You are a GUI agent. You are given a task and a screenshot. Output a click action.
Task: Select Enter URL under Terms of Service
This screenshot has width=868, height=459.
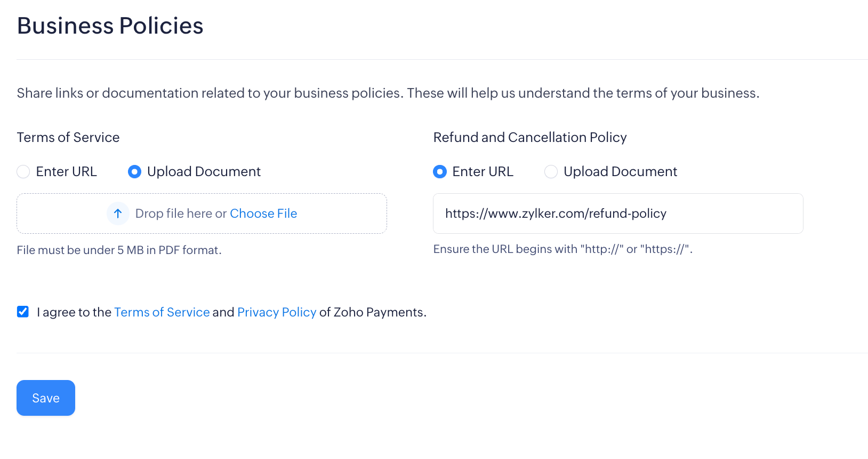click(x=23, y=172)
